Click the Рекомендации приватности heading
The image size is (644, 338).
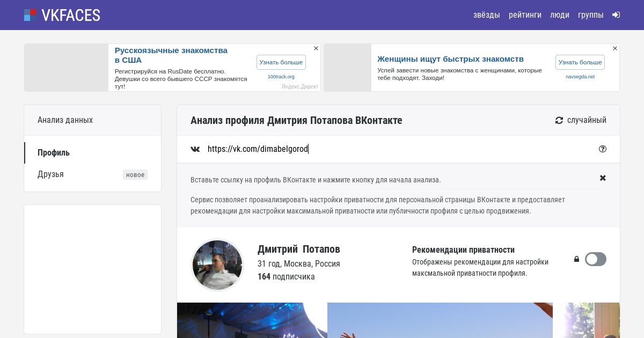(463, 250)
